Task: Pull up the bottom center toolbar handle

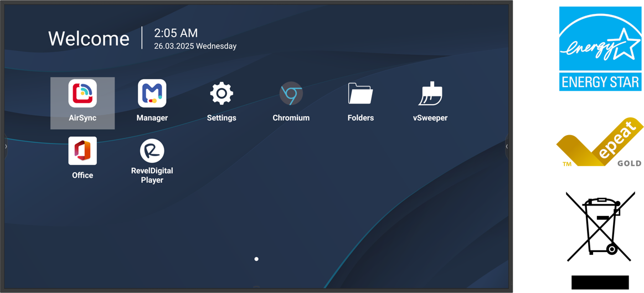Action: point(256,286)
